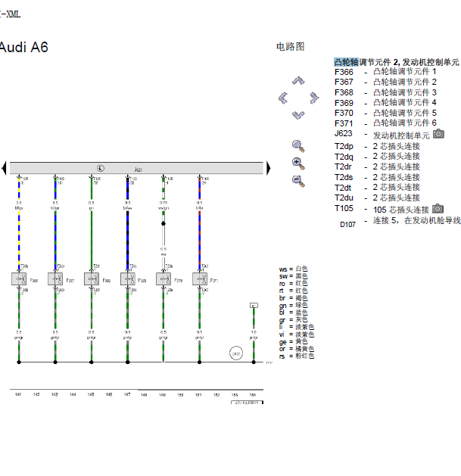Click the F370 component symbol in diagram
Image resolution: width=461 pixels, height=476 pixels.
coord(164,278)
